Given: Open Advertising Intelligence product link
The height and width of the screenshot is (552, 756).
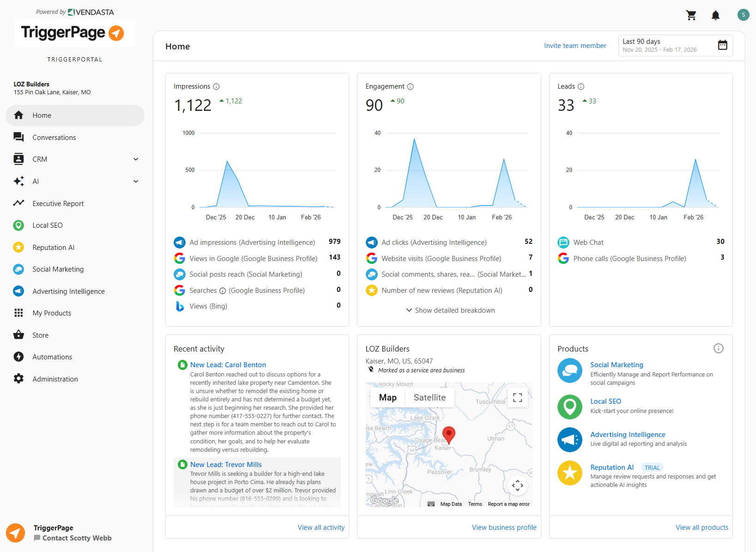Looking at the screenshot, I should (x=628, y=435).
